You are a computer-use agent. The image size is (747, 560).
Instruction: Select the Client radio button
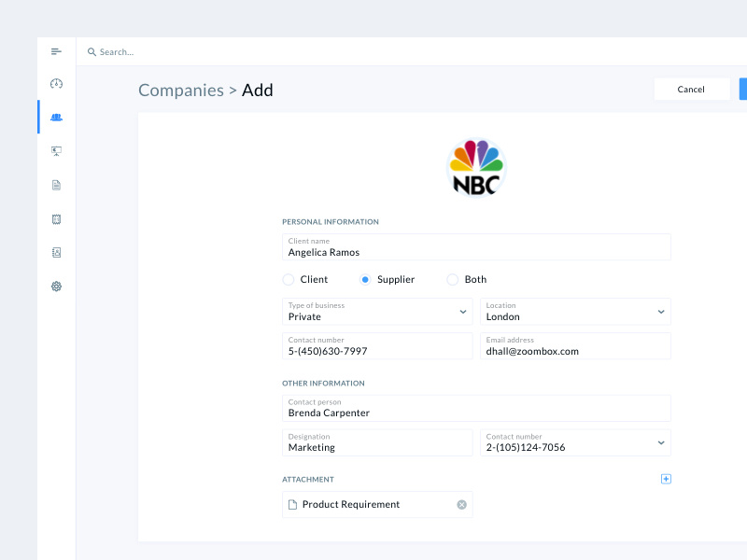[289, 279]
